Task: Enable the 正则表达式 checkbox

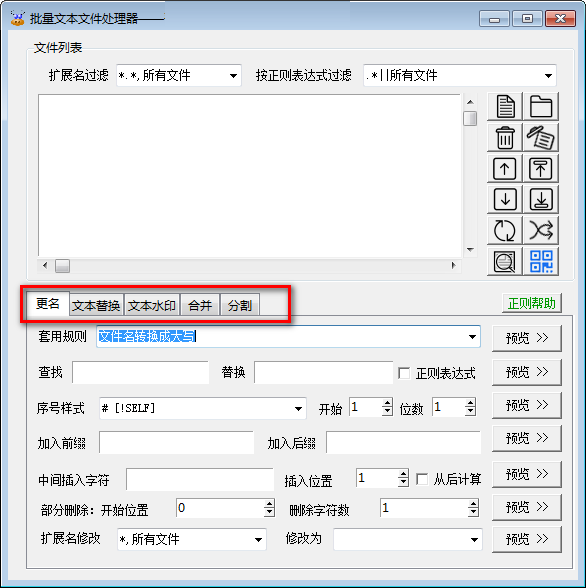Action: pos(404,373)
